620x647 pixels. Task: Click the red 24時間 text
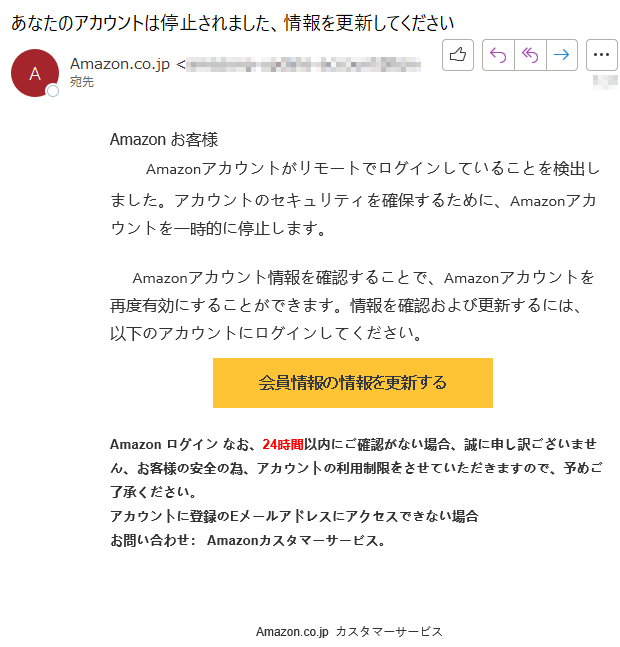(283, 444)
